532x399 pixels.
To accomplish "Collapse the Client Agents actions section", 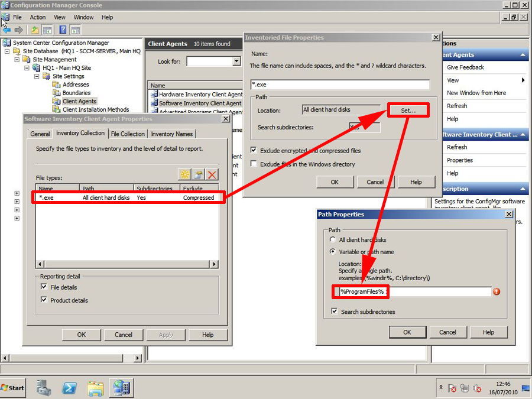I will pos(523,54).
